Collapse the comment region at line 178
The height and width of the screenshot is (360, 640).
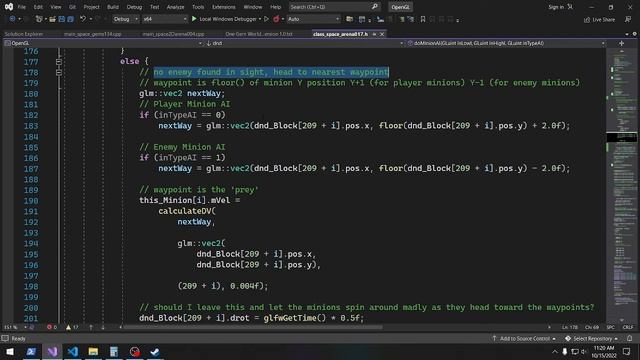tap(59, 72)
